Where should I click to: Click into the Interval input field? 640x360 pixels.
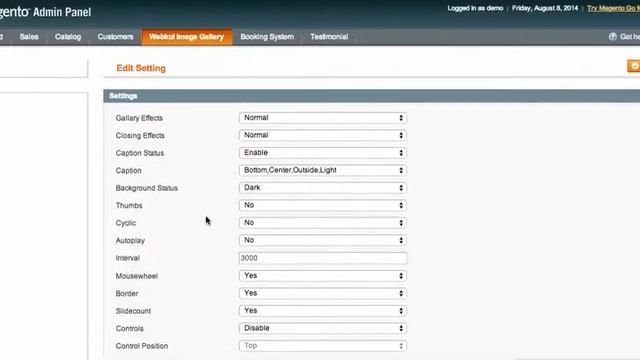pos(322,258)
